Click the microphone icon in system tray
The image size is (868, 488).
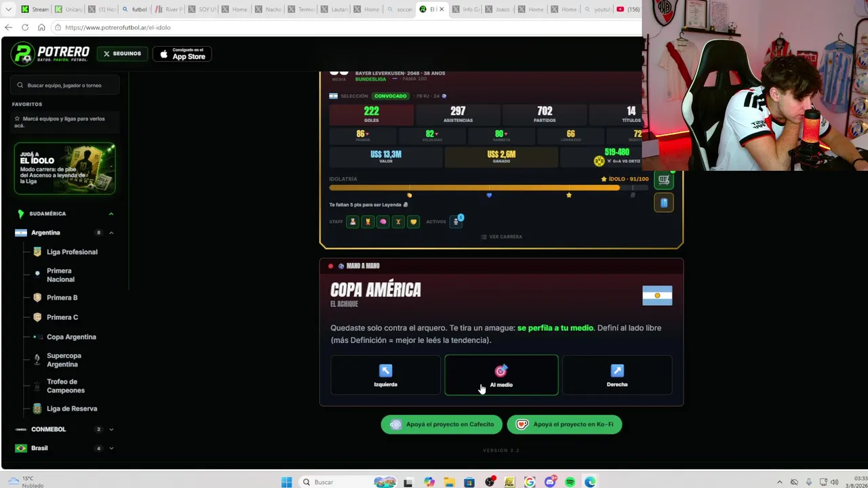point(808,482)
